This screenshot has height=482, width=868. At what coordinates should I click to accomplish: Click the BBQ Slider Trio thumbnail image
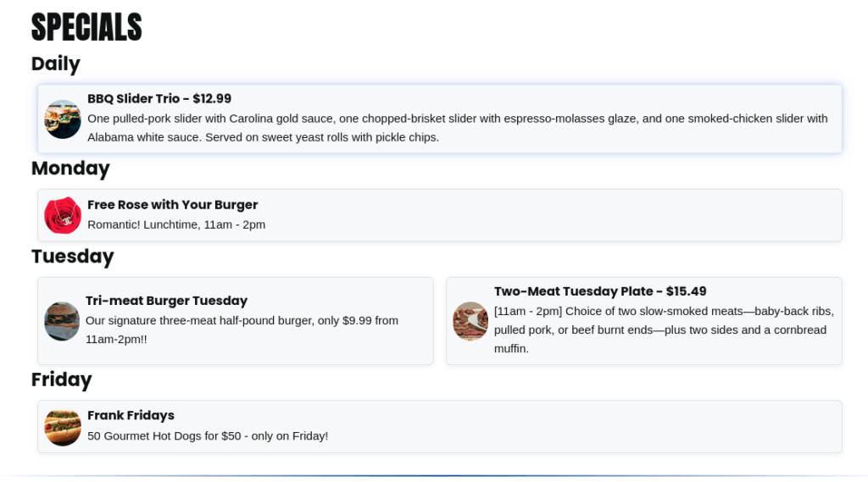coord(63,119)
